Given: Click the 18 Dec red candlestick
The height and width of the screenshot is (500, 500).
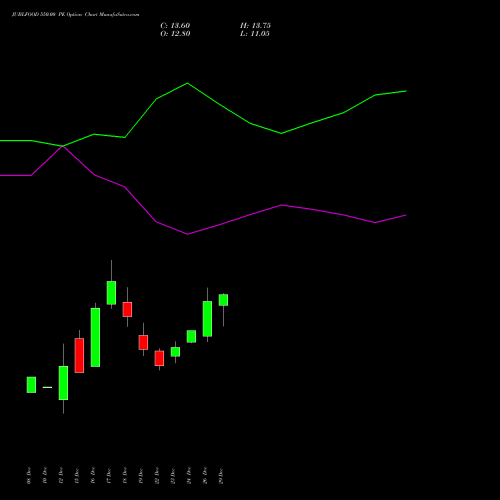Looking at the screenshot, I should pos(127,309).
